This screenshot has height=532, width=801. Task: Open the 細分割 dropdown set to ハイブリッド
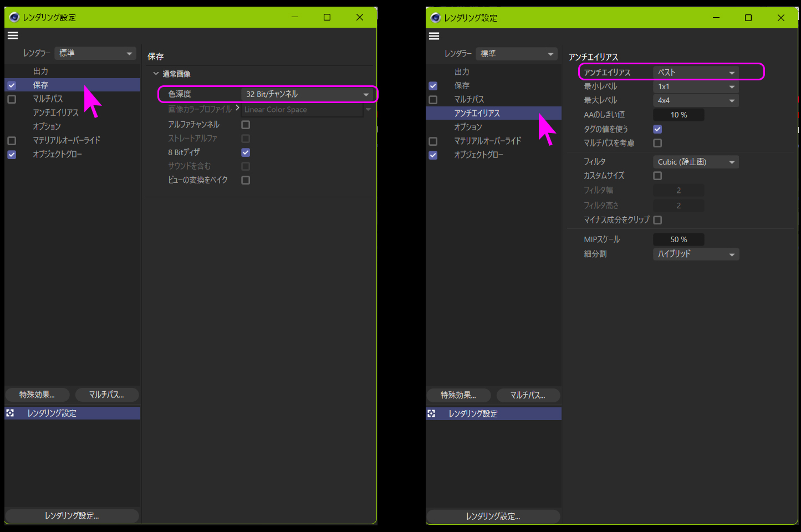click(x=696, y=254)
